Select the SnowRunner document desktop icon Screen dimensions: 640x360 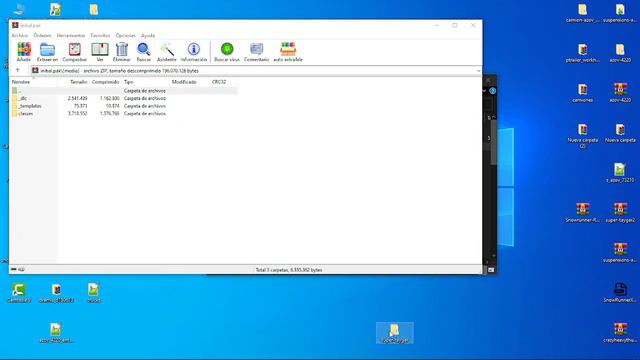point(620,293)
